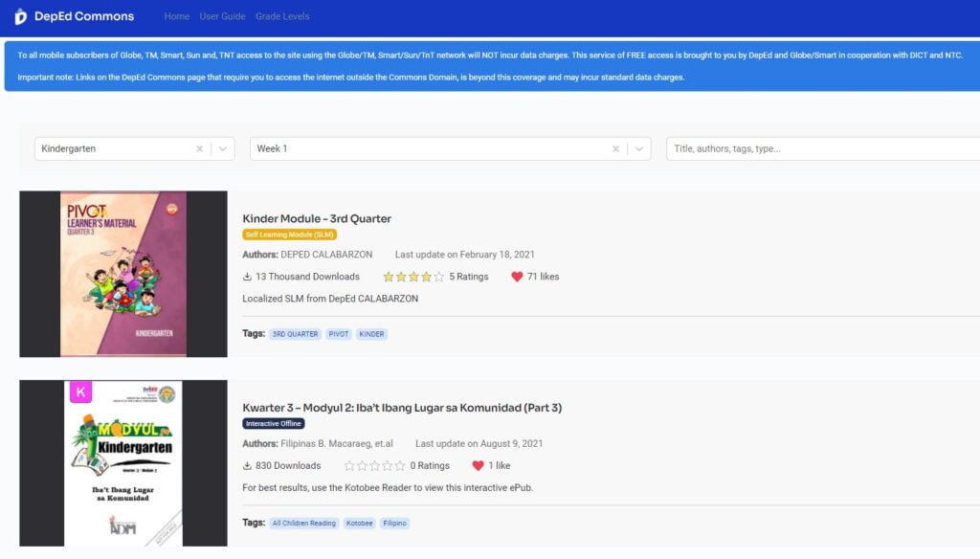This screenshot has height=559, width=980.
Task: Click Localized SLM from DepEd CALABARZON description
Action: click(330, 299)
